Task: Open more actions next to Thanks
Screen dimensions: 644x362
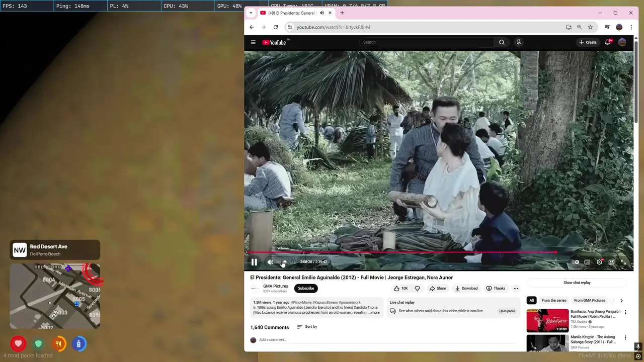Action: pos(516,288)
